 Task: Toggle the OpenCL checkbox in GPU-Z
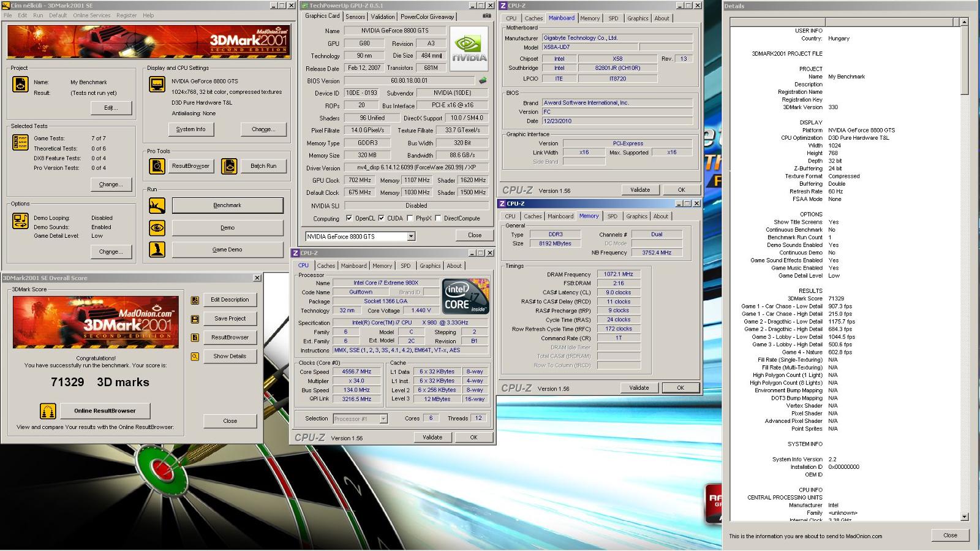[349, 218]
